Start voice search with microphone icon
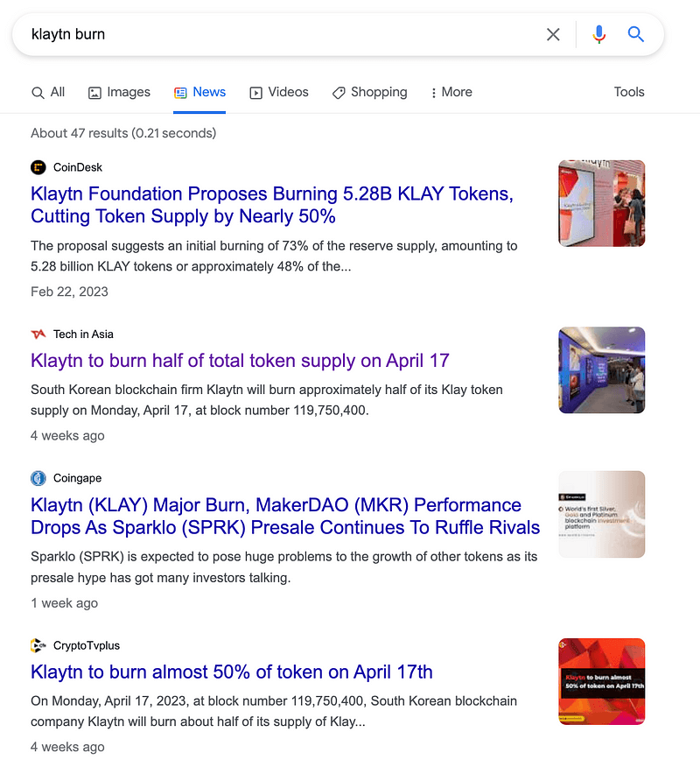 pos(598,34)
